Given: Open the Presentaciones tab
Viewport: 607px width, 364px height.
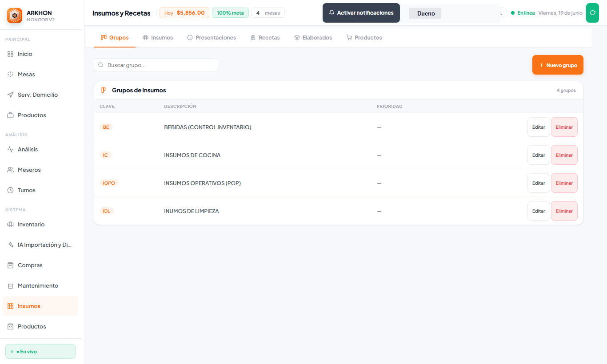Looking at the screenshot, I should point(212,38).
